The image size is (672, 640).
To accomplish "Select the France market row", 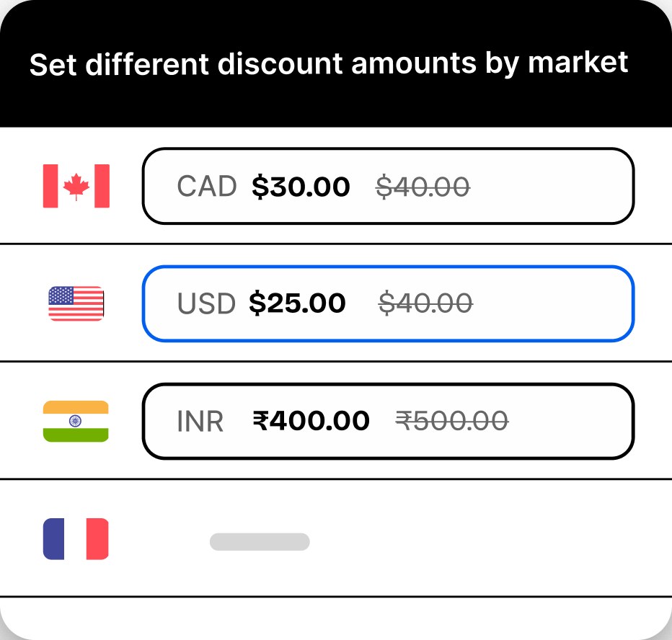I will (336, 541).
